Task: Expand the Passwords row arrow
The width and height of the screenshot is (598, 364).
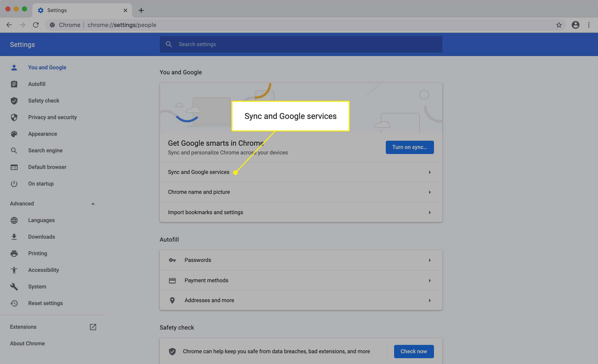Action: (430, 260)
